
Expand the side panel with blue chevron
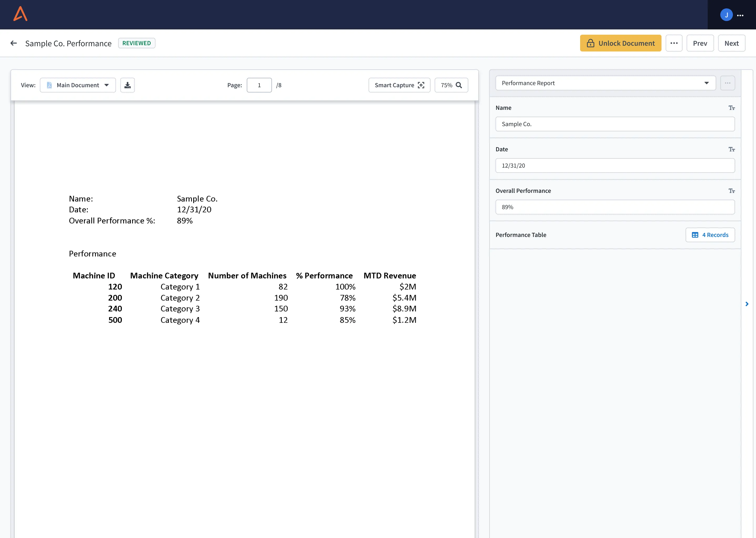click(x=747, y=304)
